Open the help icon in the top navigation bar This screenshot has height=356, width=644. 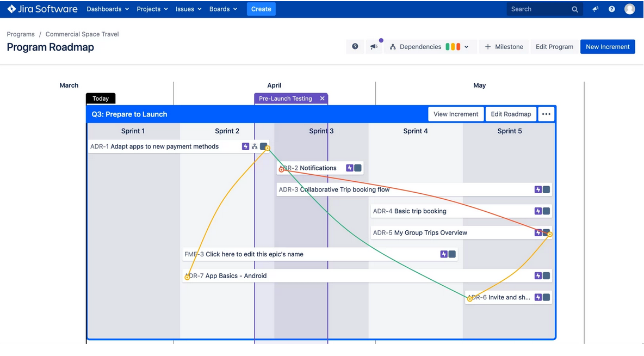[x=611, y=9]
